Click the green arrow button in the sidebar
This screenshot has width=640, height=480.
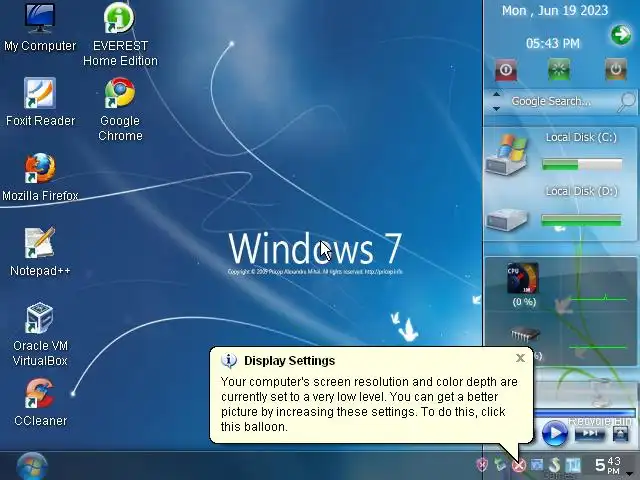621,35
